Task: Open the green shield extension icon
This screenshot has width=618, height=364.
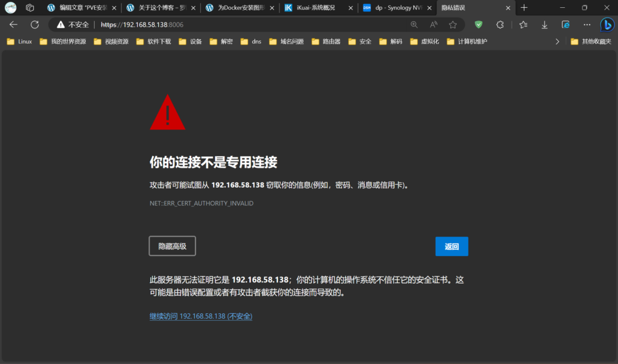Action: (x=479, y=25)
